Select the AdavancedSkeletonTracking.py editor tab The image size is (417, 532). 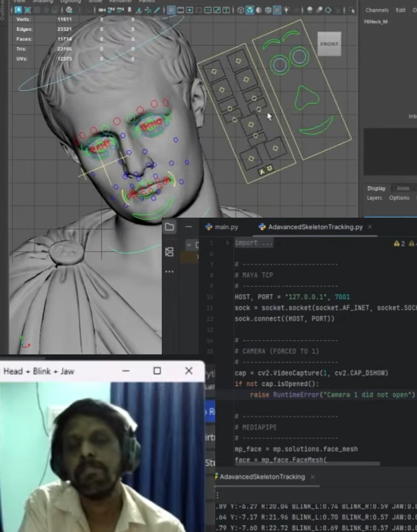tap(311, 227)
